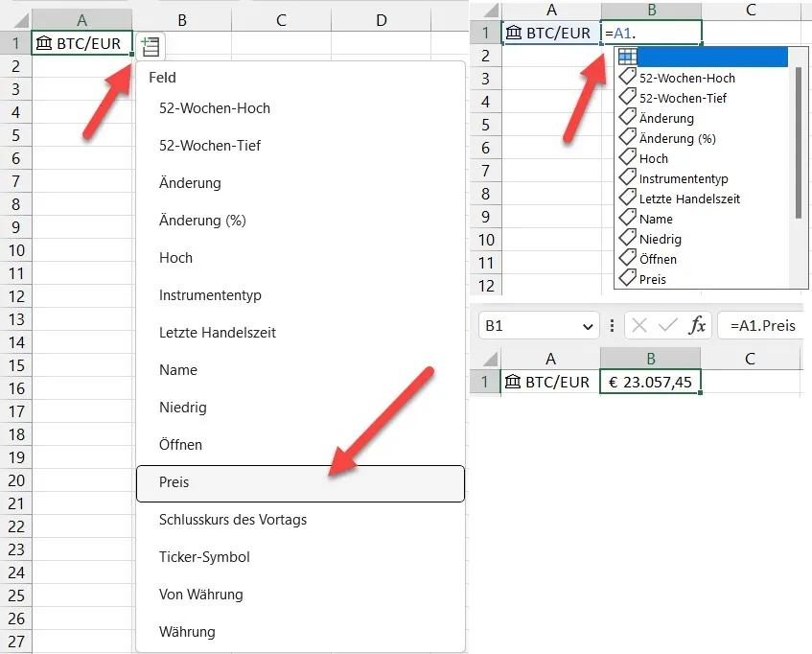The width and height of the screenshot is (812, 654).
Task: Click the stock icon in cell beside € 23.057,45
Action: pos(514,382)
